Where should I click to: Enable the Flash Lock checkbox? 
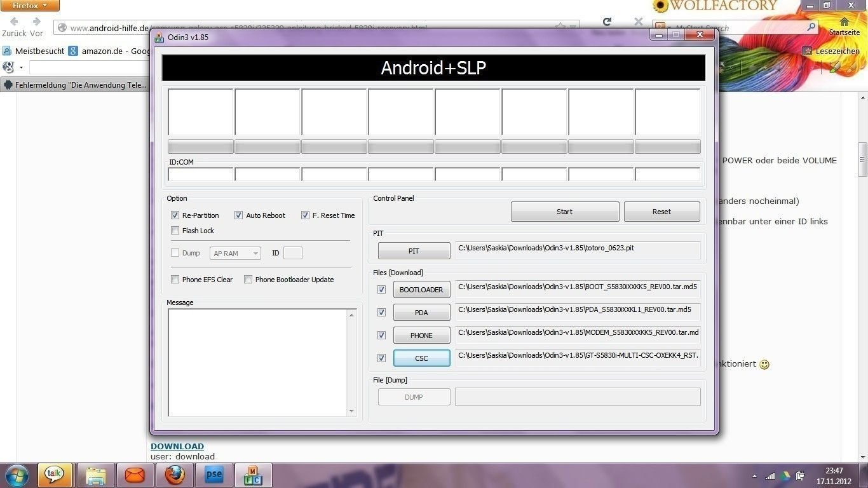(x=175, y=231)
